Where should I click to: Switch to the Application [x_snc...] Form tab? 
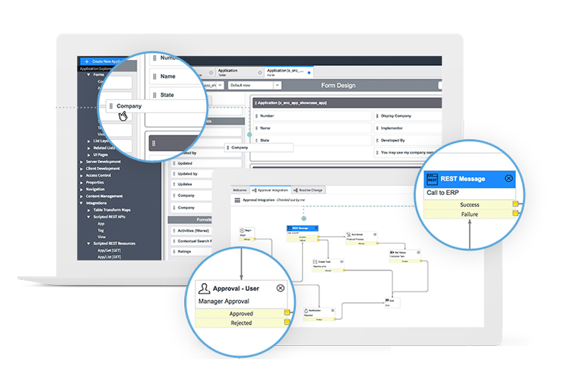(289, 72)
